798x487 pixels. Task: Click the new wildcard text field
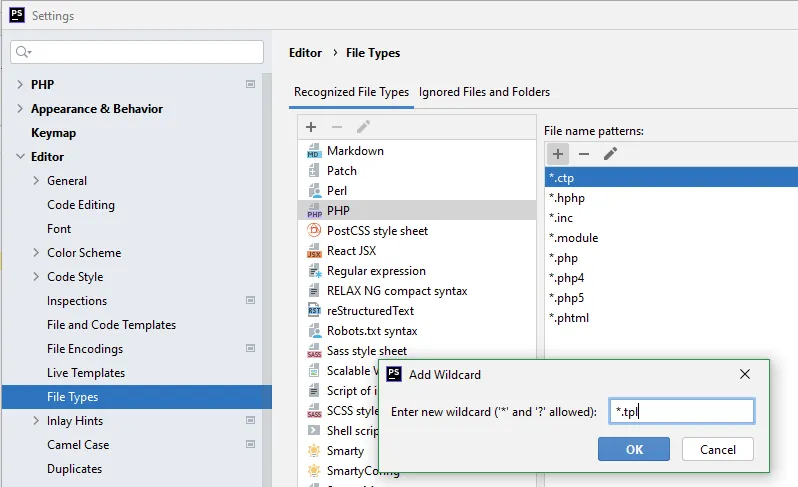681,411
